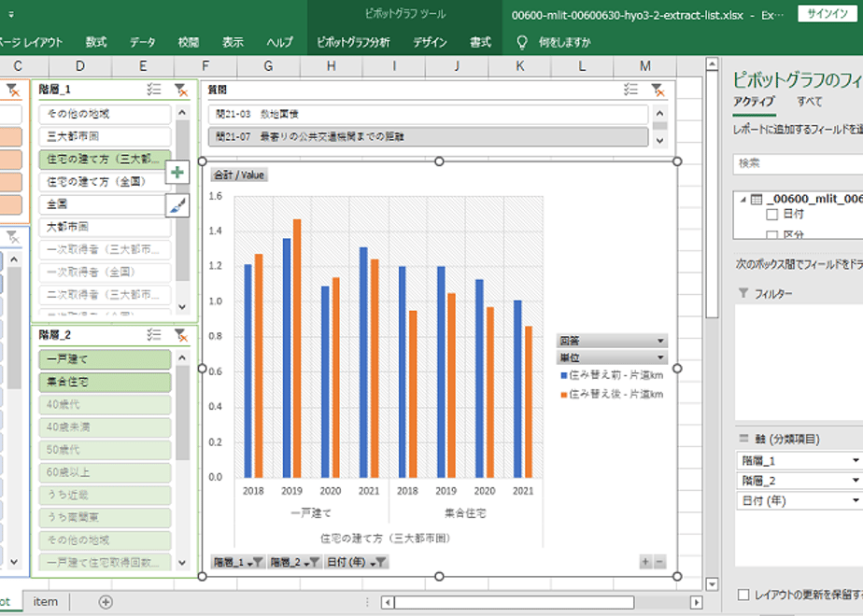Open the データ ribbon tab
The image size is (863, 616).
tap(143, 42)
